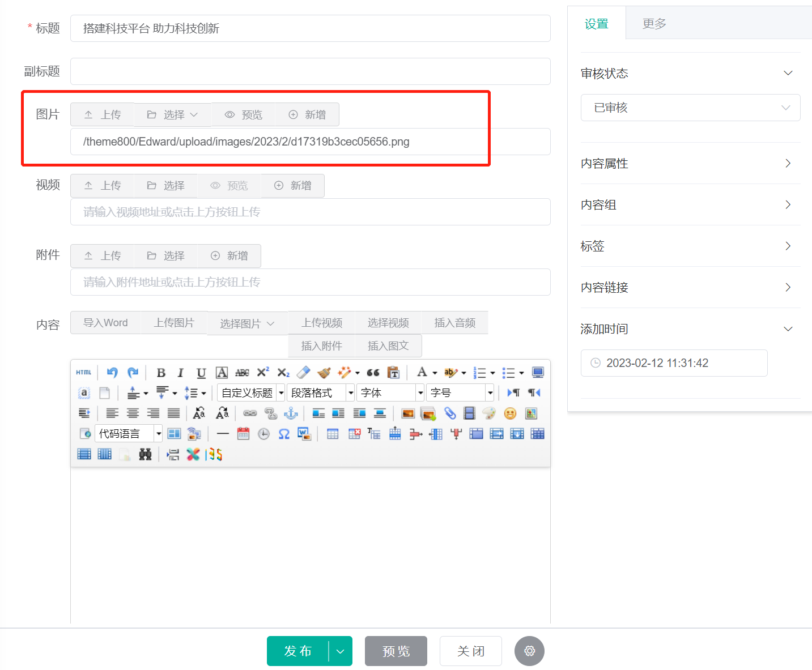The image size is (812, 670).
Task: Open the 字号 font size dropdown
Action: [461, 392]
